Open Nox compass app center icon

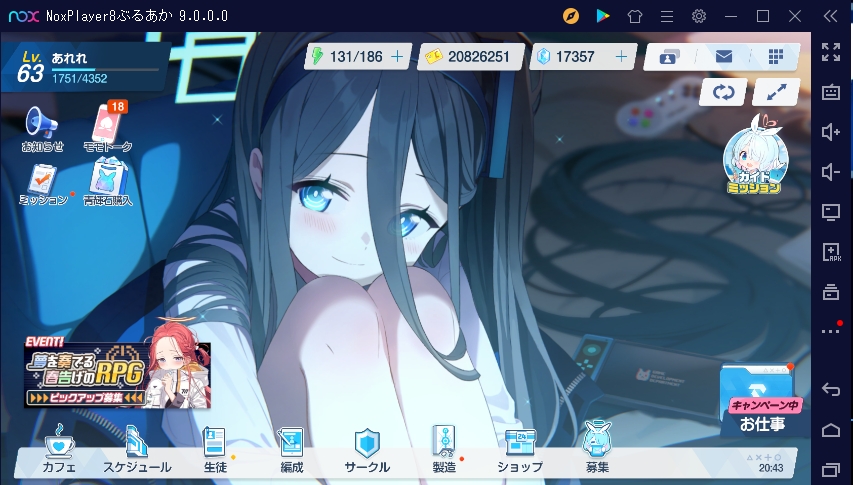[571, 16]
